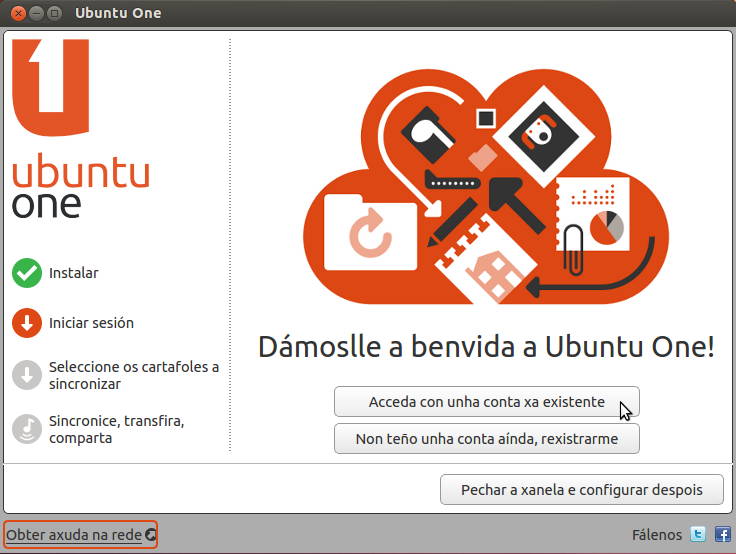The image size is (736, 554).
Task: Click Acceda con unha conta xa existente
Action: pyautogui.click(x=487, y=402)
